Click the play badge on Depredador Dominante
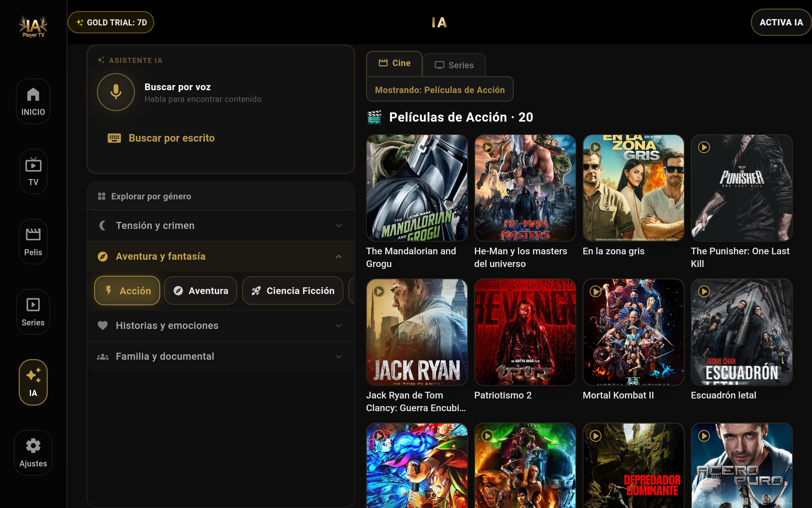Viewport: 812px width, 508px height. point(596,436)
